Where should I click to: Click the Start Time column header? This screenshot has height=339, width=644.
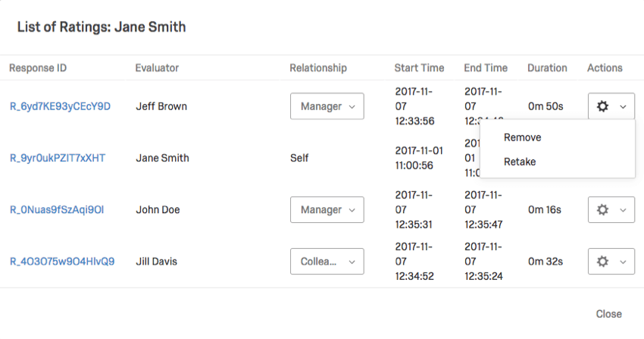pyautogui.click(x=419, y=68)
